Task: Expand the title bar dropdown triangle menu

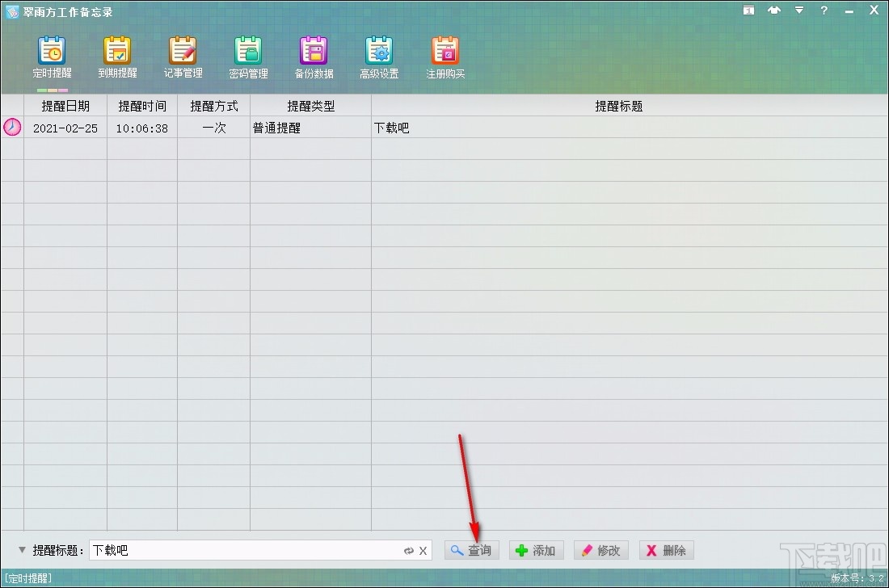Action: pyautogui.click(x=798, y=10)
